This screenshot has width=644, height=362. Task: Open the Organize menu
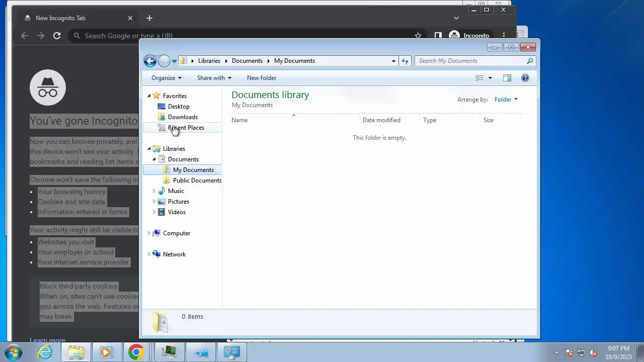167,78
